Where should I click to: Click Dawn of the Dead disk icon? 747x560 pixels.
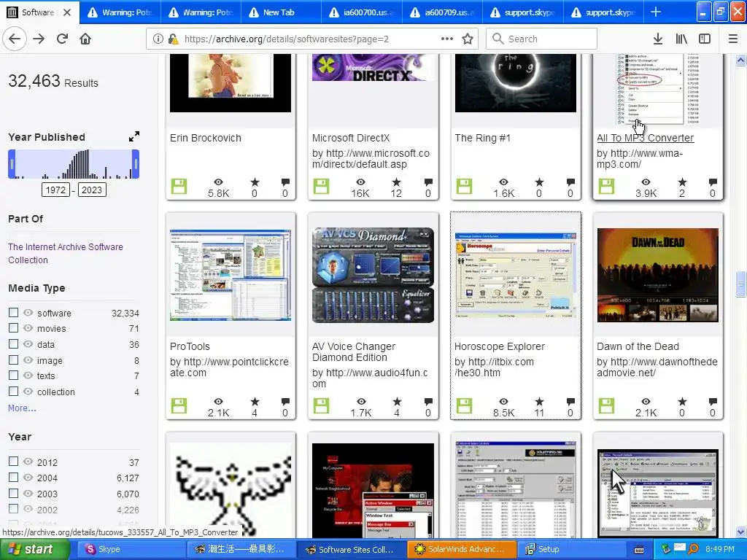click(x=606, y=406)
